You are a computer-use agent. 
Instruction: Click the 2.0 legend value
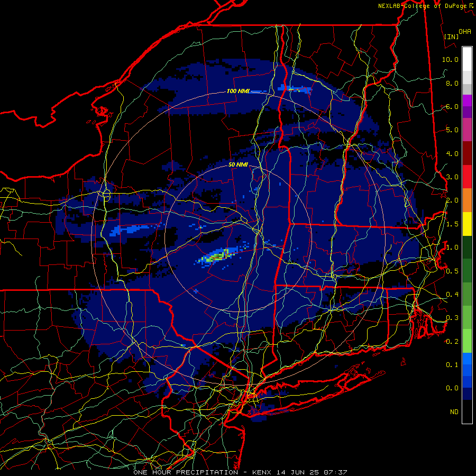(x=452, y=200)
